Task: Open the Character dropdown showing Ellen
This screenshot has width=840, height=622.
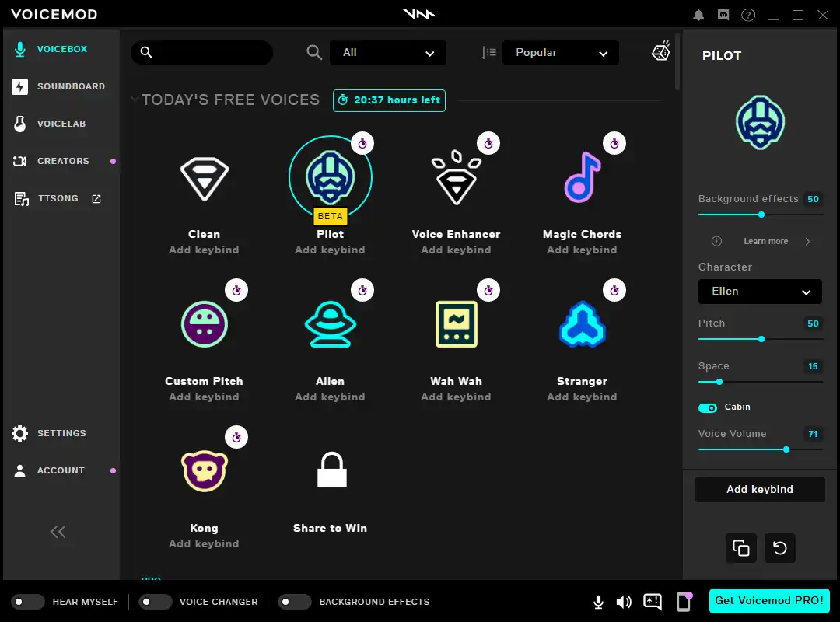Action: 760,292
